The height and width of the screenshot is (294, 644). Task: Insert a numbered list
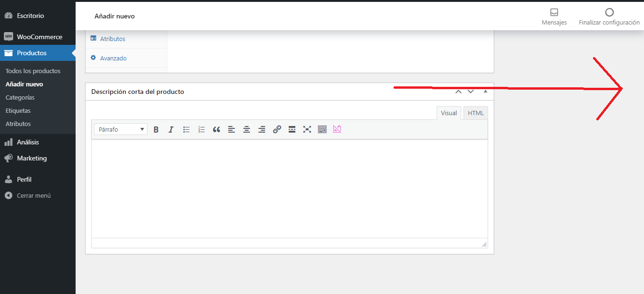click(201, 129)
